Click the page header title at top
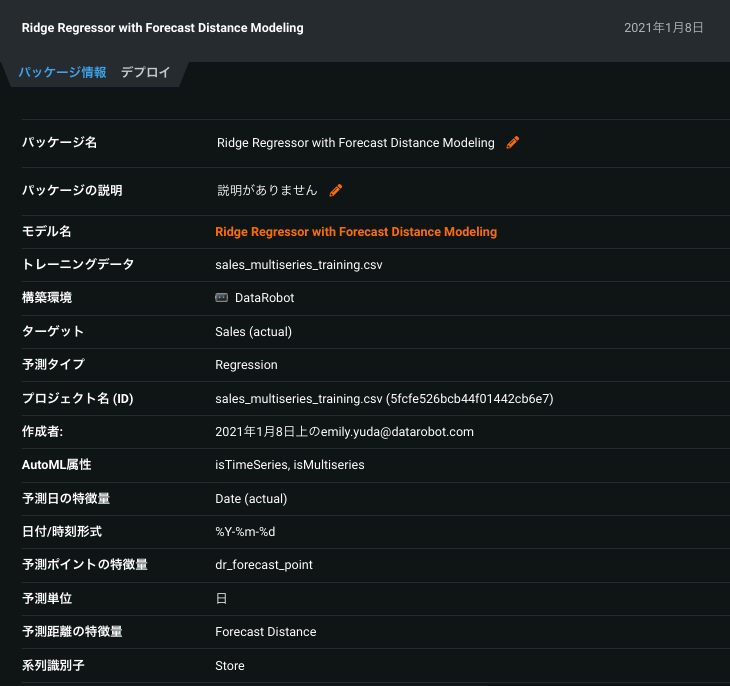 tap(162, 28)
